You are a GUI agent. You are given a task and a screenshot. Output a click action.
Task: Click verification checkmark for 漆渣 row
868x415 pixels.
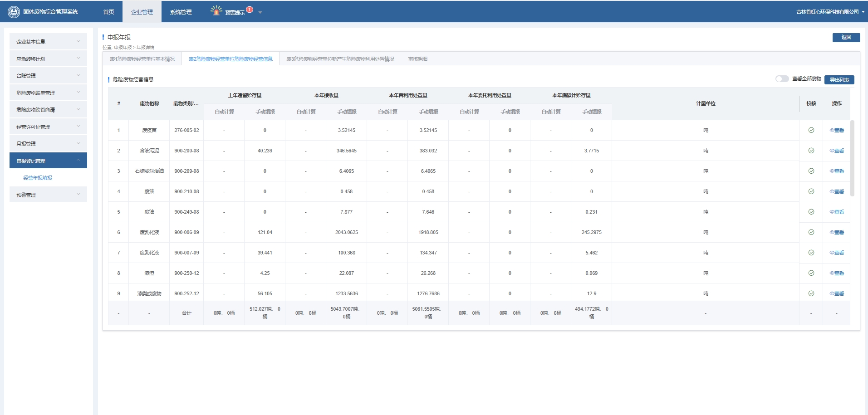tap(811, 273)
